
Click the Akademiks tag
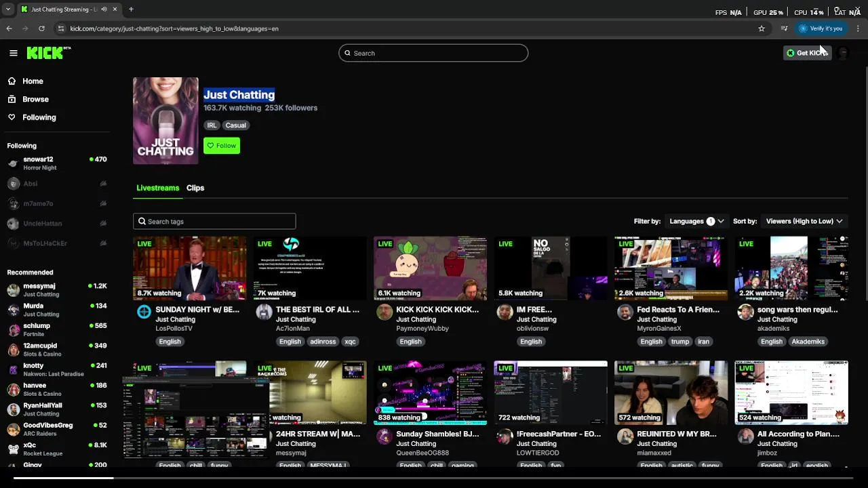[808, 342]
